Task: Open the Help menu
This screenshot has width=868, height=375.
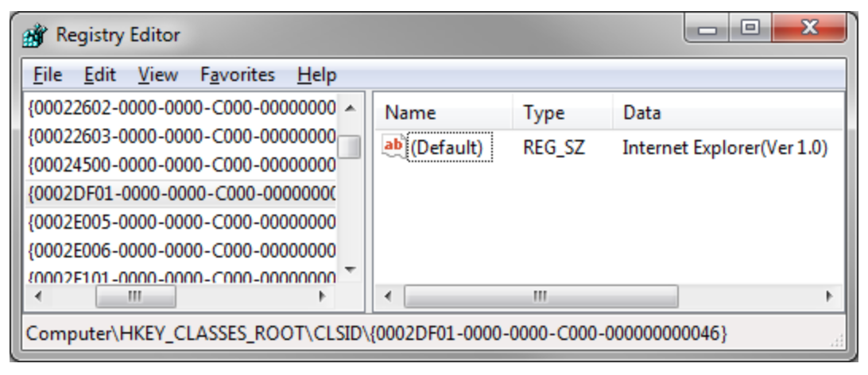Action: pyautogui.click(x=316, y=75)
